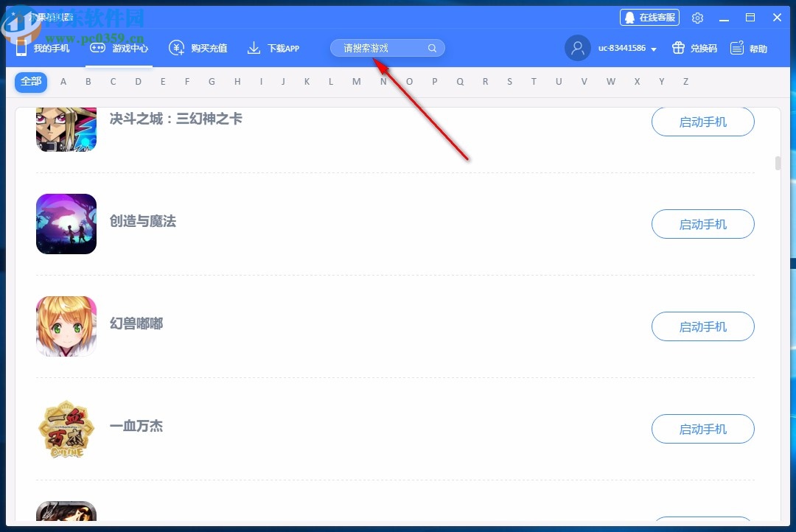Image resolution: width=796 pixels, height=532 pixels.
Task: Open 购买充值 to buy recharge
Action: [198, 48]
